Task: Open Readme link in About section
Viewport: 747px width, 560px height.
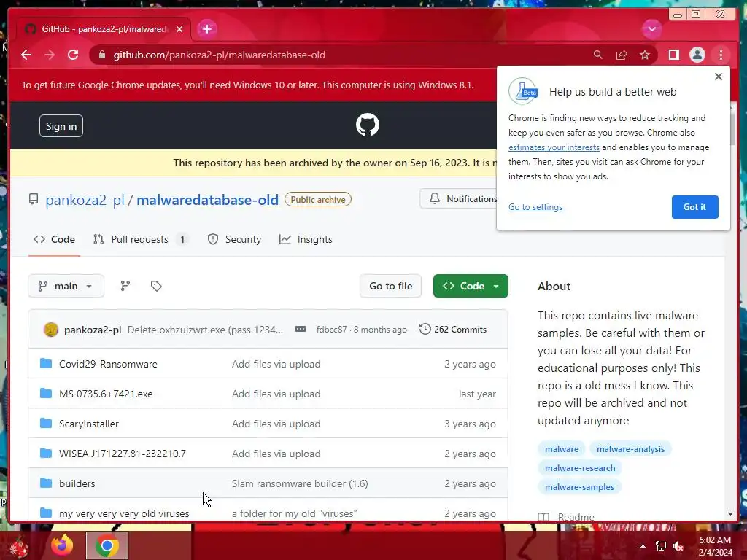Action: 566,517
